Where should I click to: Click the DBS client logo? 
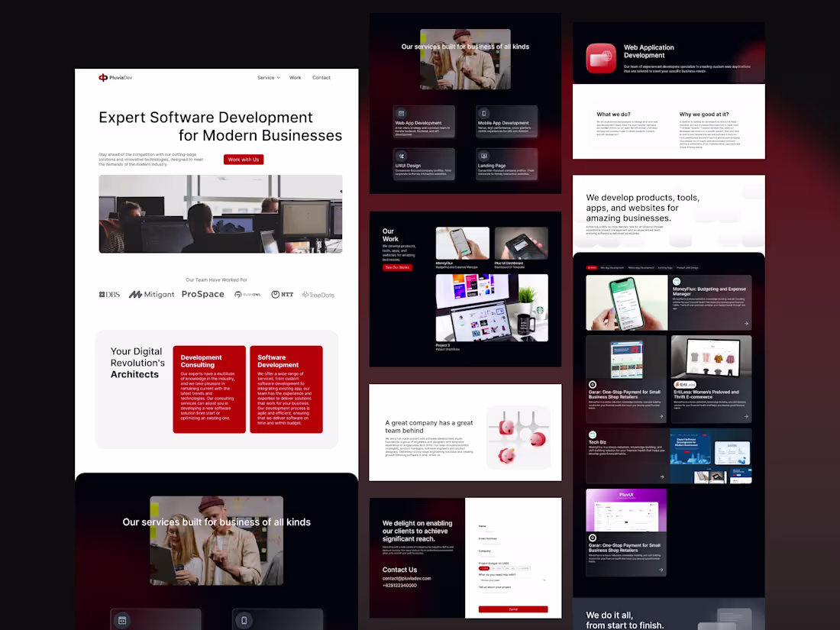click(109, 295)
